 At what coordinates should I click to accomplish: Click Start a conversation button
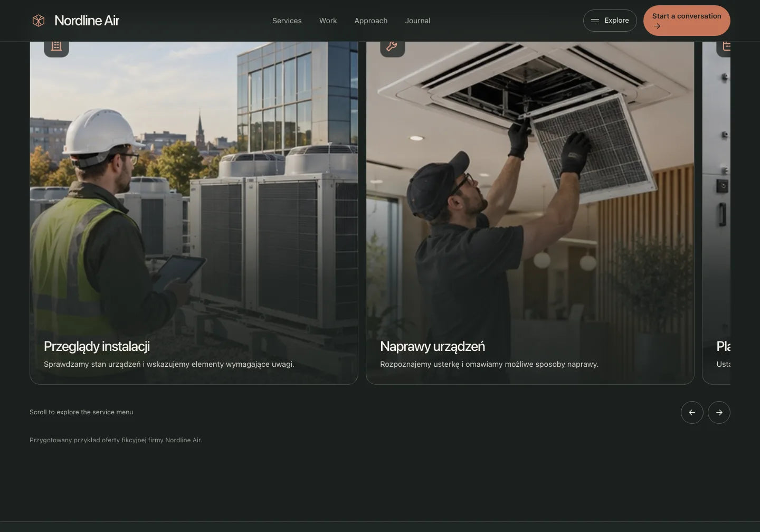[687, 21]
